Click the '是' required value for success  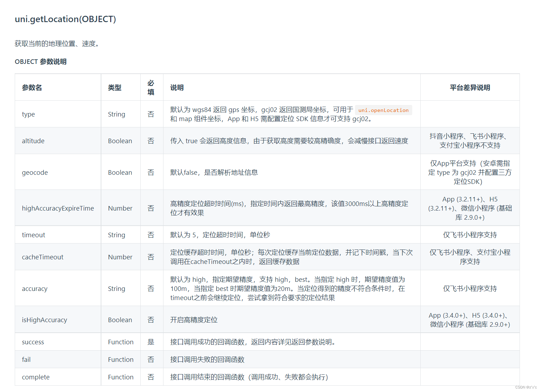[x=151, y=342]
